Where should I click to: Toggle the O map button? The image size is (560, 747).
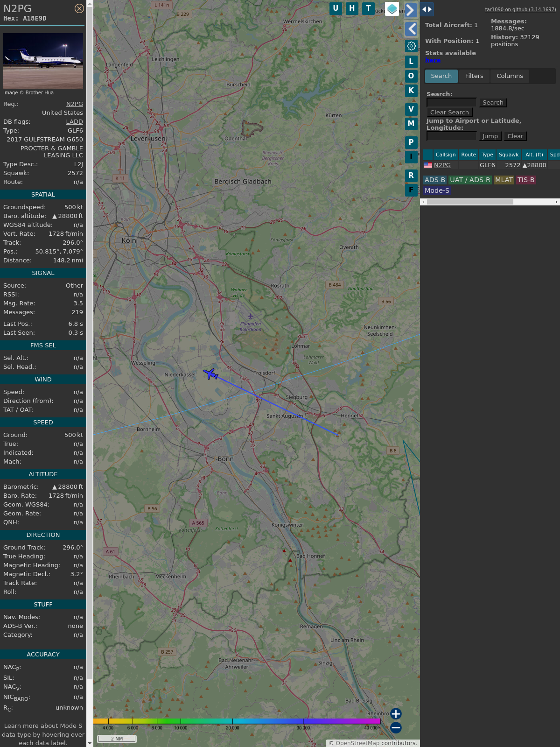[411, 76]
